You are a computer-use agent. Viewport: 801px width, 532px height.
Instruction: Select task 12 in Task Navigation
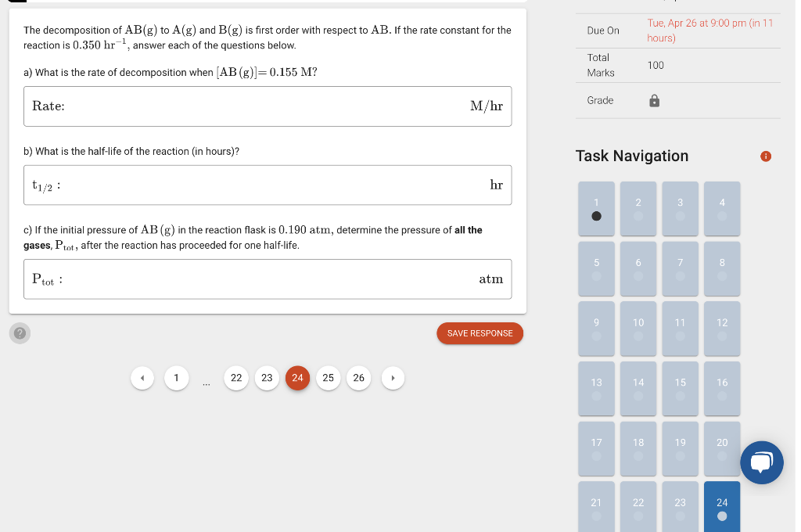click(x=722, y=329)
